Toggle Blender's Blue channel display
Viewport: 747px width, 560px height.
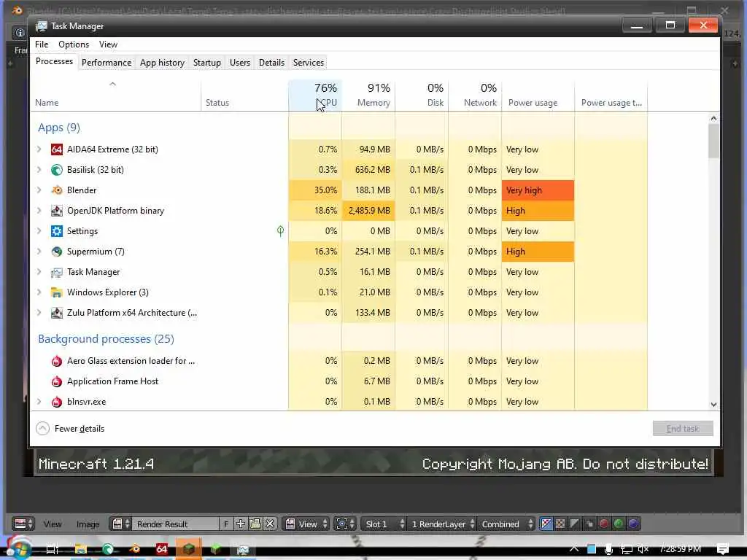point(633,524)
